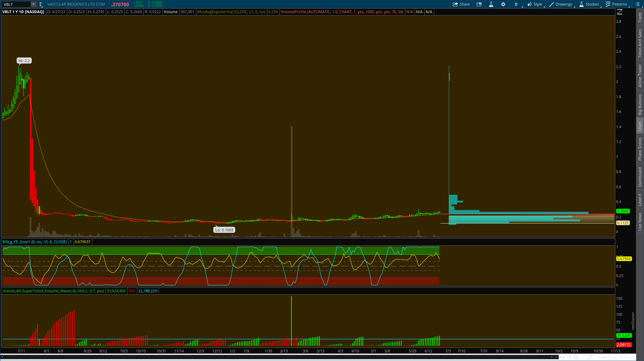644x361 pixels.
Task: Click the C: 0.2668 close value
Action: pyautogui.click(x=133, y=11)
